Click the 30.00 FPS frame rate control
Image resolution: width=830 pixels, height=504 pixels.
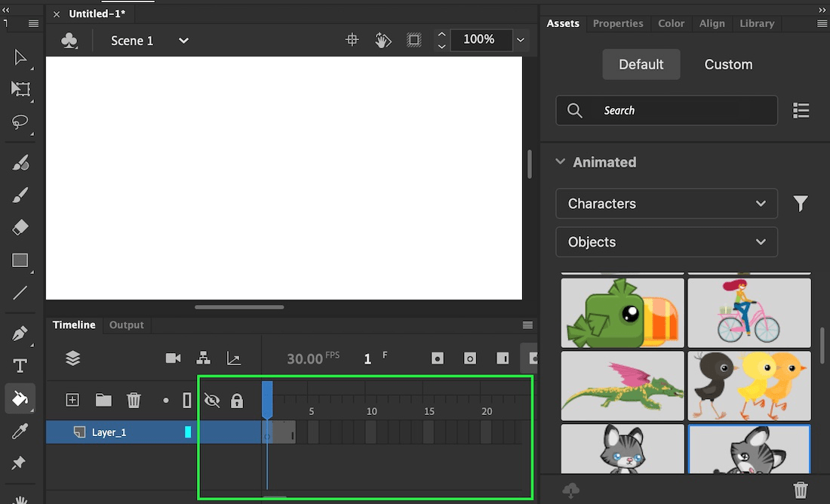[305, 358]
